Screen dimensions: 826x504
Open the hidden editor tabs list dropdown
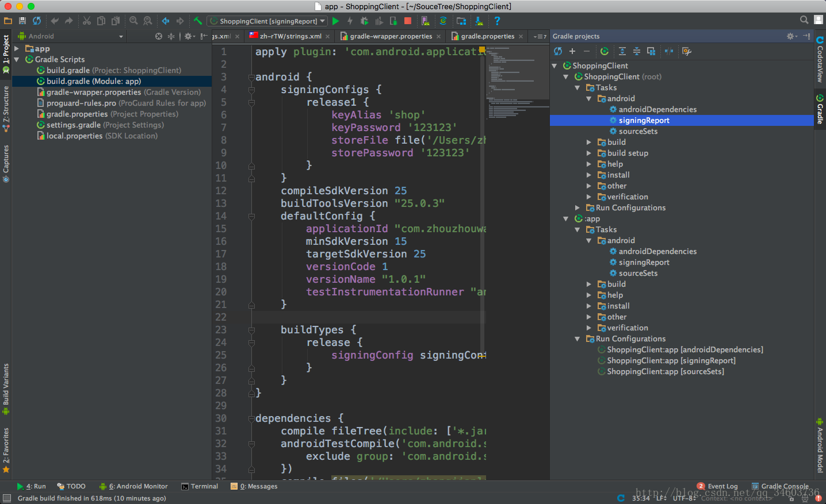(x=540, y=36)
